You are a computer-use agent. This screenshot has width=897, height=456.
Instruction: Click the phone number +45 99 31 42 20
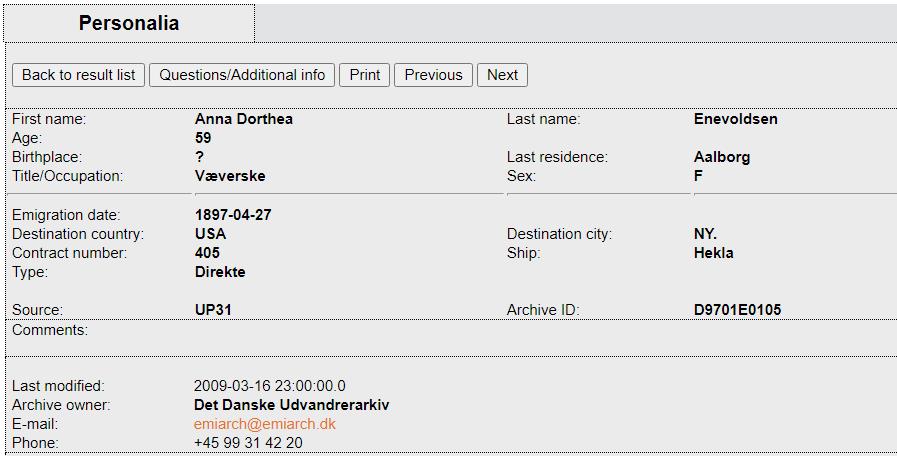tap(248, 443)
